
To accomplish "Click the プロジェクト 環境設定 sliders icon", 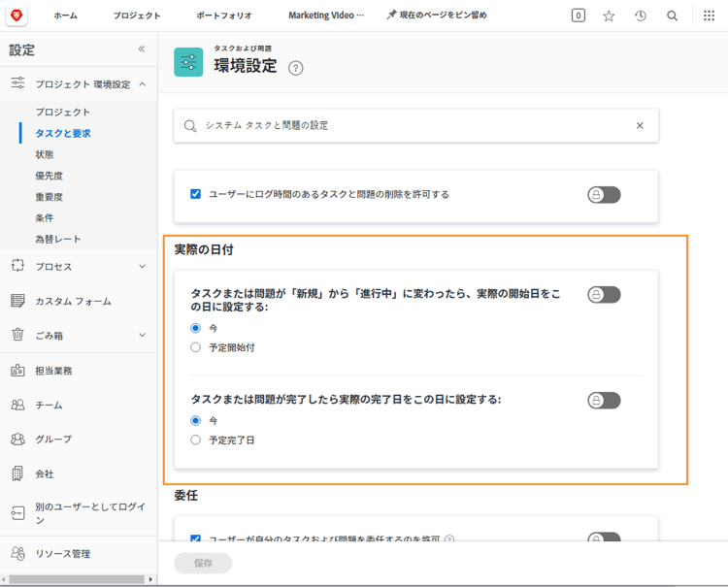I will (17, 83).
